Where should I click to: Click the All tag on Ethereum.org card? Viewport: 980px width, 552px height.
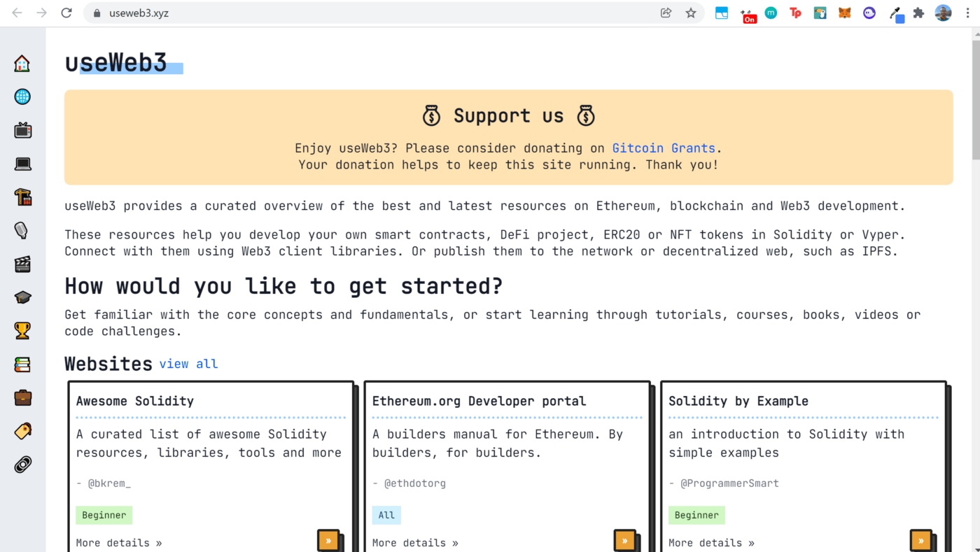pos(386,515)
